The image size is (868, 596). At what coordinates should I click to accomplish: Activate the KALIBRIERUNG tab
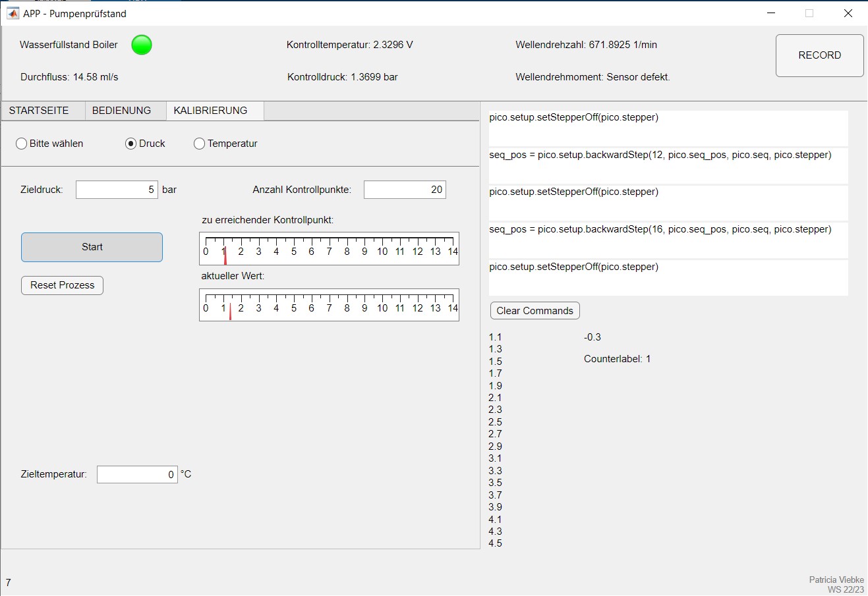[211, 111]
